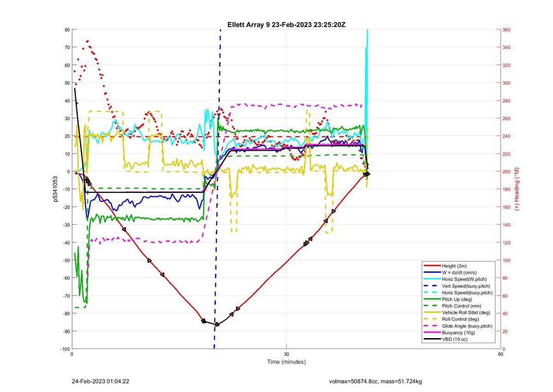The height and width of the screenshot is (392, 553).
Task: Click heading axis tick label '280'
Action: coord(506,101)
